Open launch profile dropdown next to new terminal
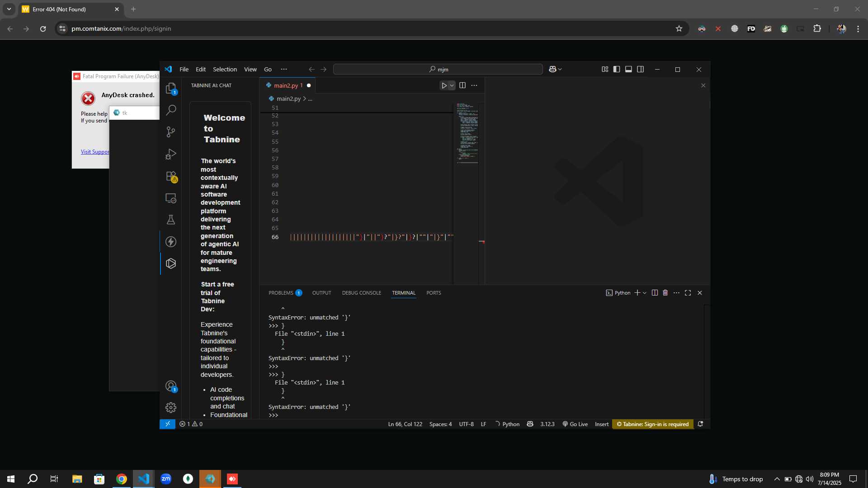The image size is (868, 488). pos(645,293)
